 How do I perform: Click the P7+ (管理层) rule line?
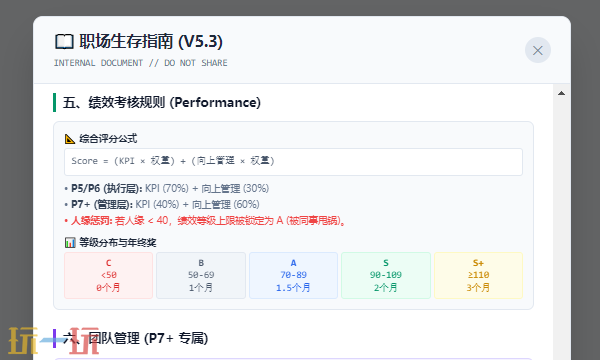pos(162,205)
